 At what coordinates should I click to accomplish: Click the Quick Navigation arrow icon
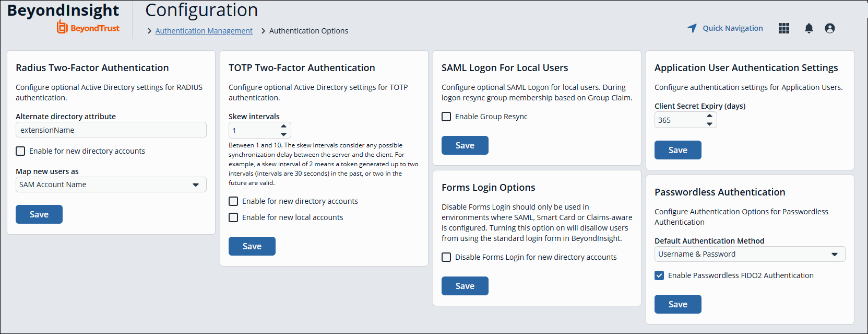pyautogui.click(x=692, y=28)
